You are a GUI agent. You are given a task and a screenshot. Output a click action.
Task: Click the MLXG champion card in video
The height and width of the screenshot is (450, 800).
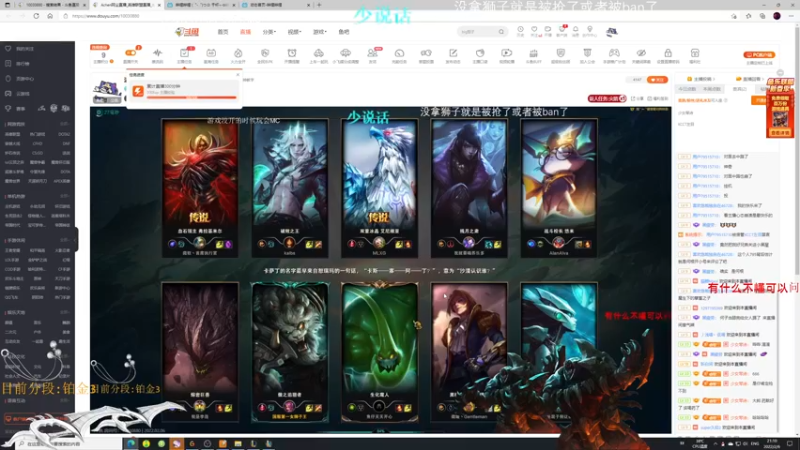[x=379, y=188]
